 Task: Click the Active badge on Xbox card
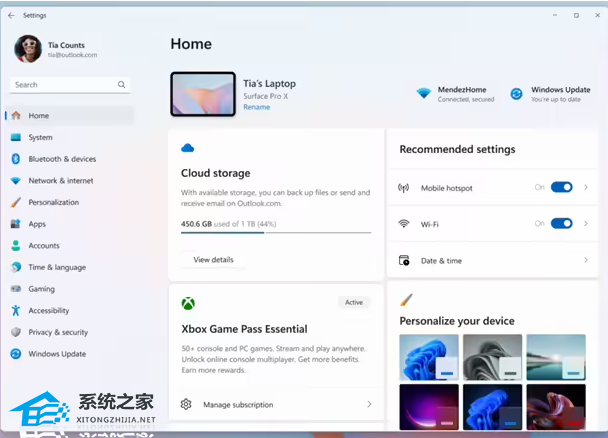click(354, 302)
